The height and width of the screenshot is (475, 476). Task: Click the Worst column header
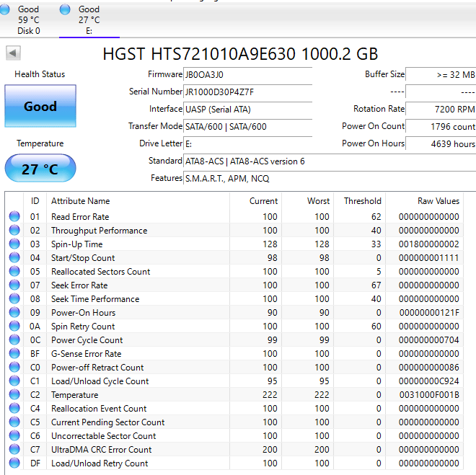coord(307,201)
